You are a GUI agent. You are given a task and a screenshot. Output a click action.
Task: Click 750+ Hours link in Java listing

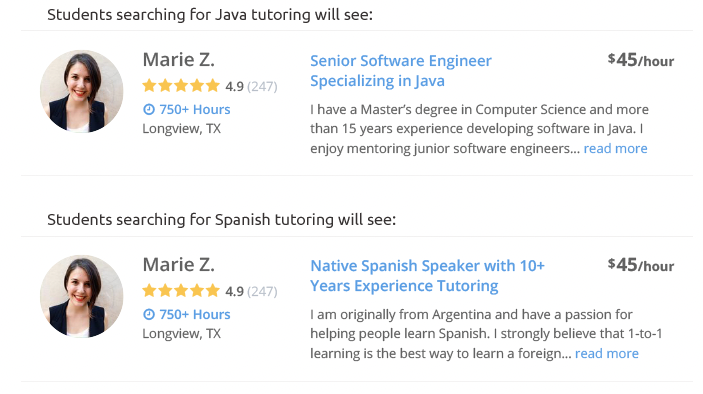point(195,109)
